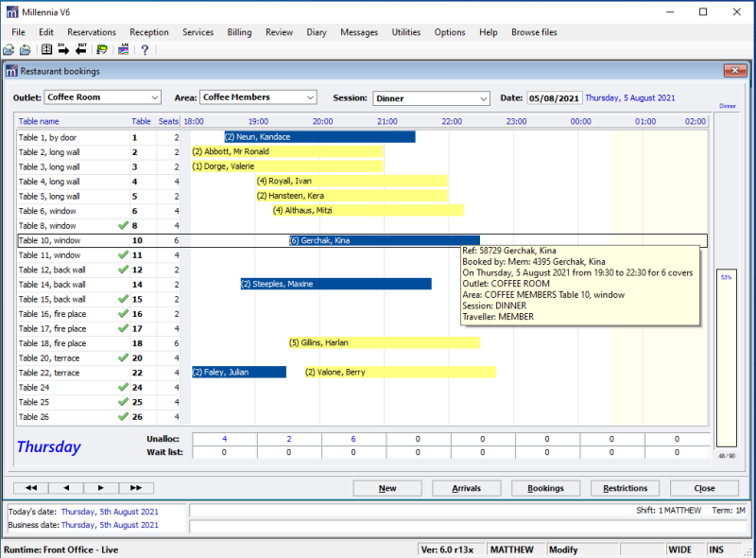Click the Restrictions button
Screen dimensions: 756x558
[x=625, y=488]
